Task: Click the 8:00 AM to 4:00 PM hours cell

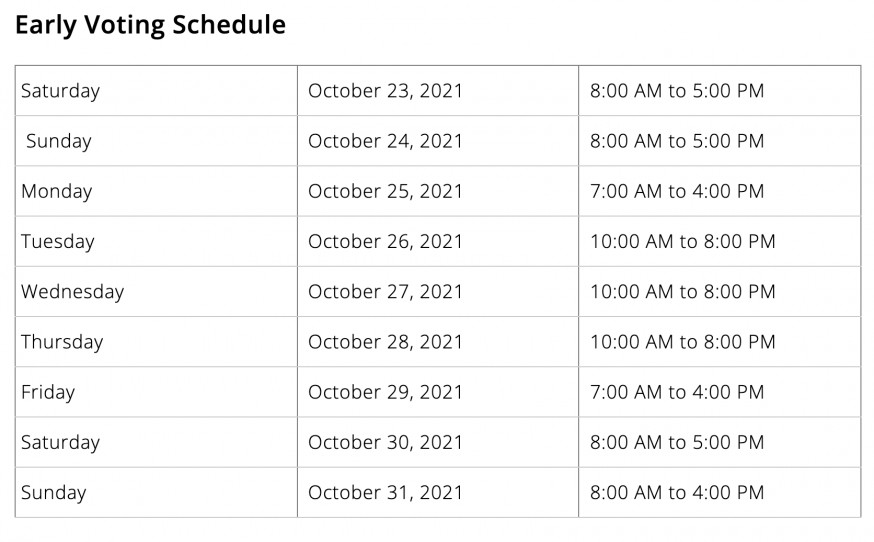Action: point(720,492)
